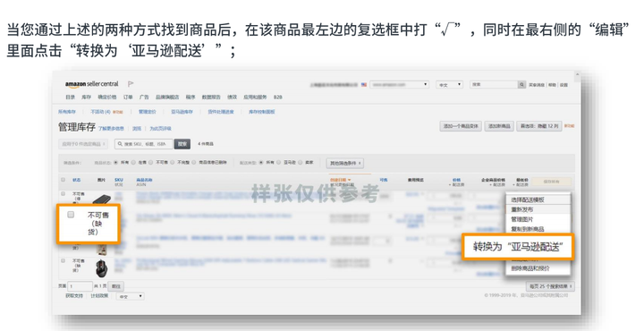Image resolution: width=644 pixels, height=331 pixels.
Task: Select the 商品信息已删除 radio button
Action: pos(193,163)
